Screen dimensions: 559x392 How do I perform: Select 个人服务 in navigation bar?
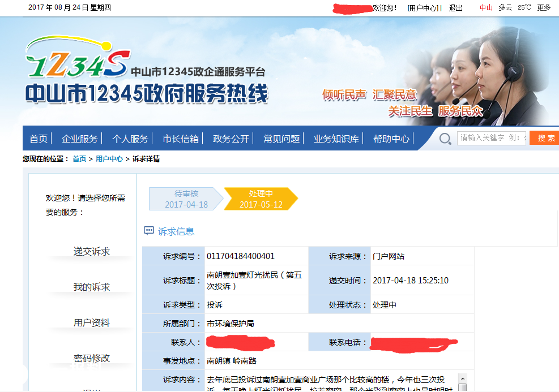coord(130,139)
